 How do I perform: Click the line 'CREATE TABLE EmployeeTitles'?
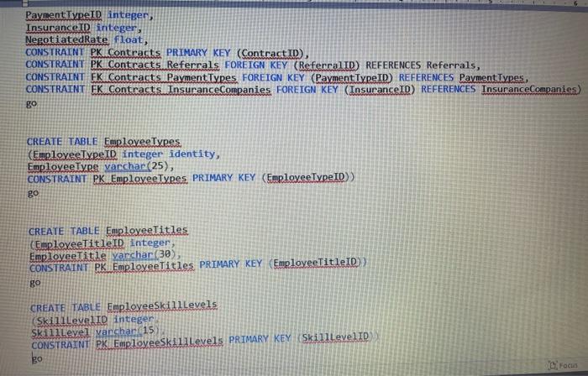(x=108, y=230)
